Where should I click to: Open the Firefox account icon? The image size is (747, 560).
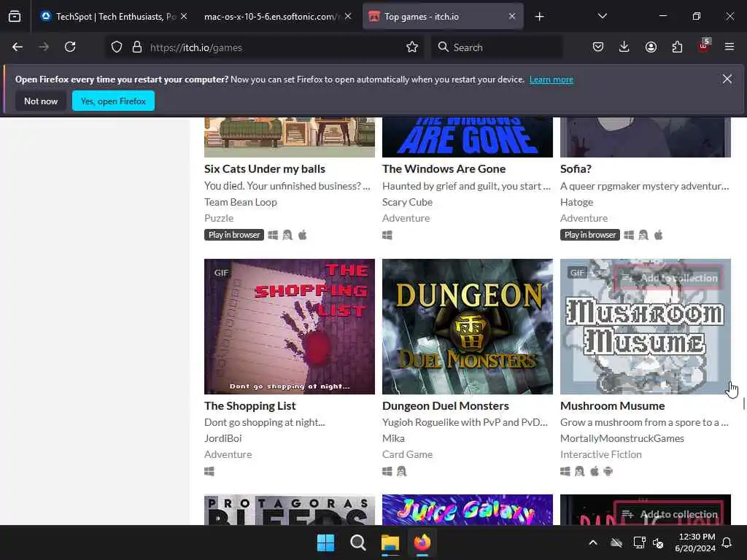651,47
